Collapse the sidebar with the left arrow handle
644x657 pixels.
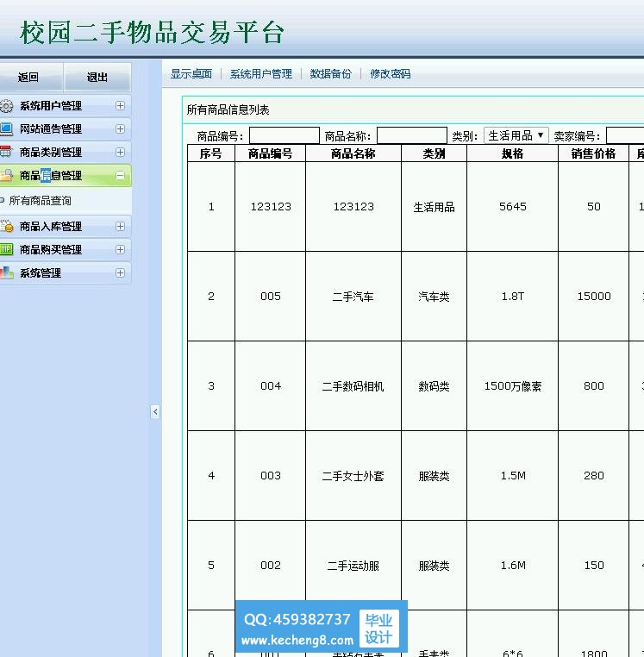click(x=155, y=412)
